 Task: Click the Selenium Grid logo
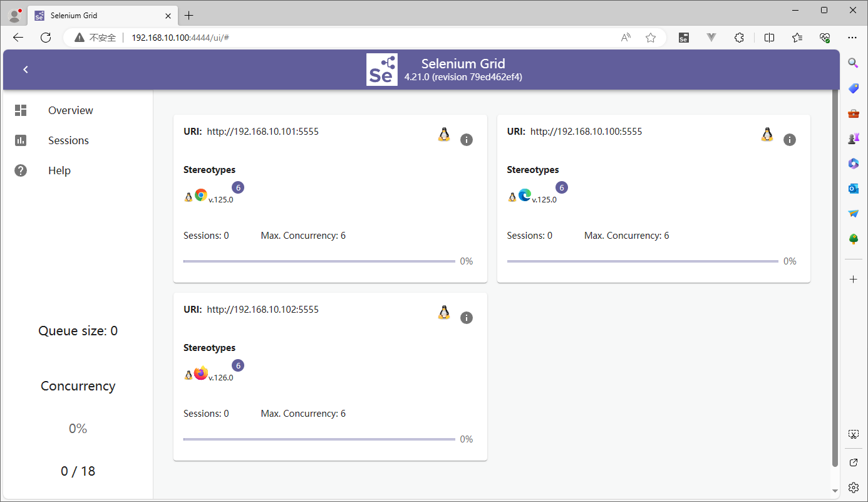pos(381,70)
